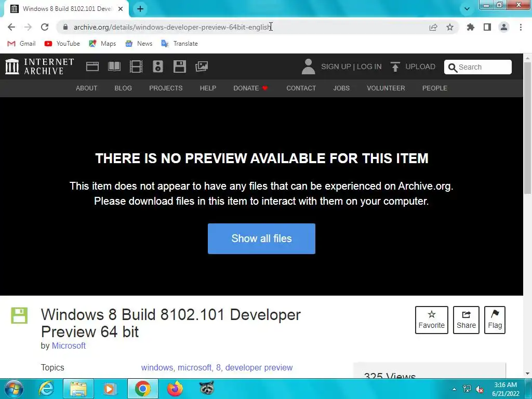Go to the DONATE menu item

point(250,88)
